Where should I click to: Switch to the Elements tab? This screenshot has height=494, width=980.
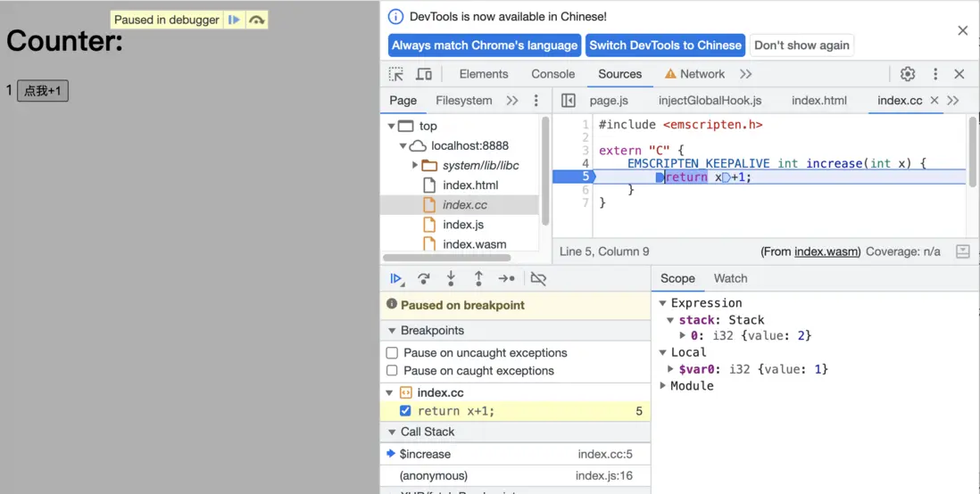tap(484, 74)
